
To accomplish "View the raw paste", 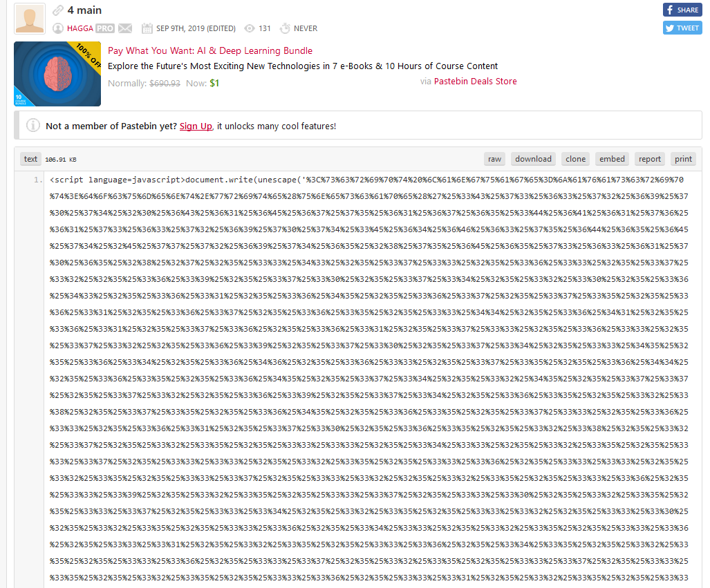I will tap(494, 159).
